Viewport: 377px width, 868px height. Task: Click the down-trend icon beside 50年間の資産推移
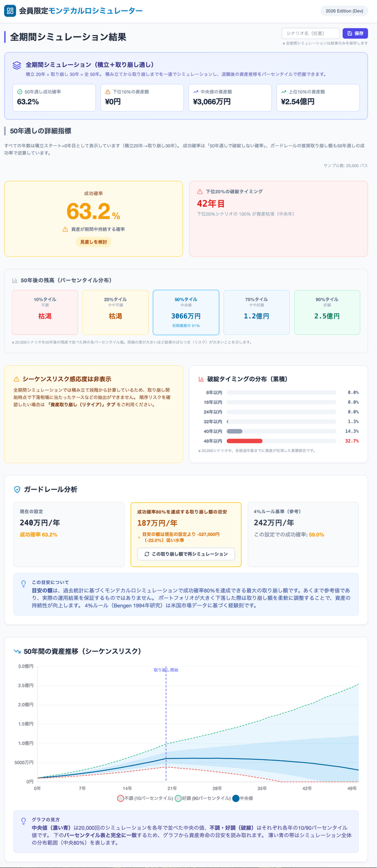click(17, 651)
